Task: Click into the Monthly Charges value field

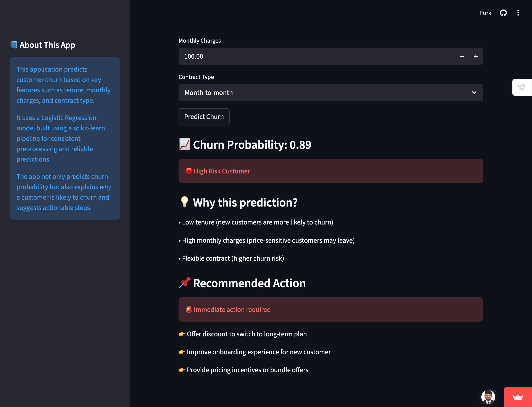Action: 315,56
